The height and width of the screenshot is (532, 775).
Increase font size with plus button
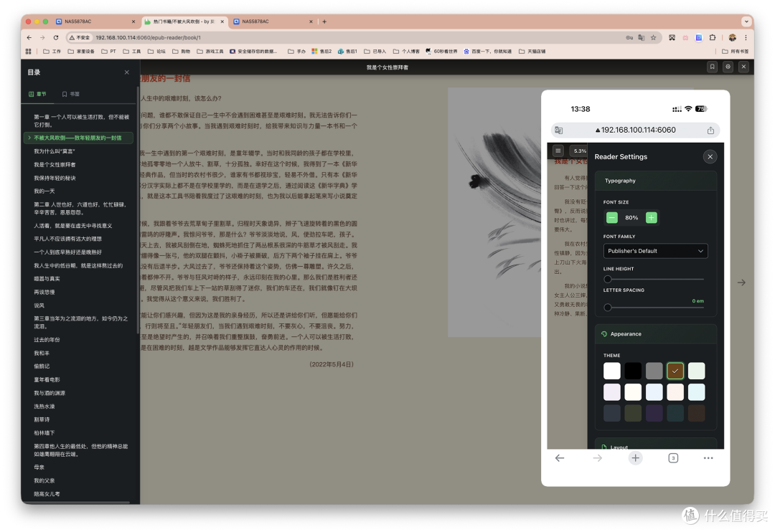[x=651, y=217]
